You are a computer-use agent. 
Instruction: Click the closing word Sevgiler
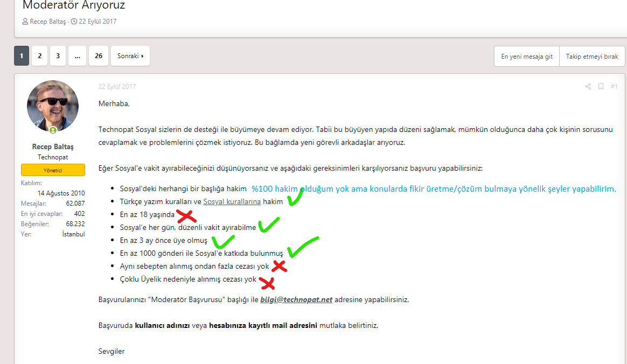coord(112,352)
